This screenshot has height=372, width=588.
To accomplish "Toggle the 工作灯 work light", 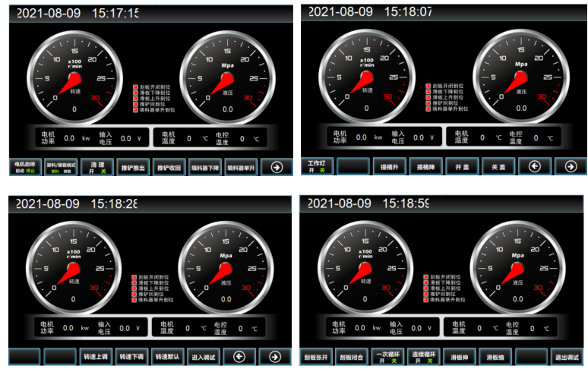I will (316, 166).
